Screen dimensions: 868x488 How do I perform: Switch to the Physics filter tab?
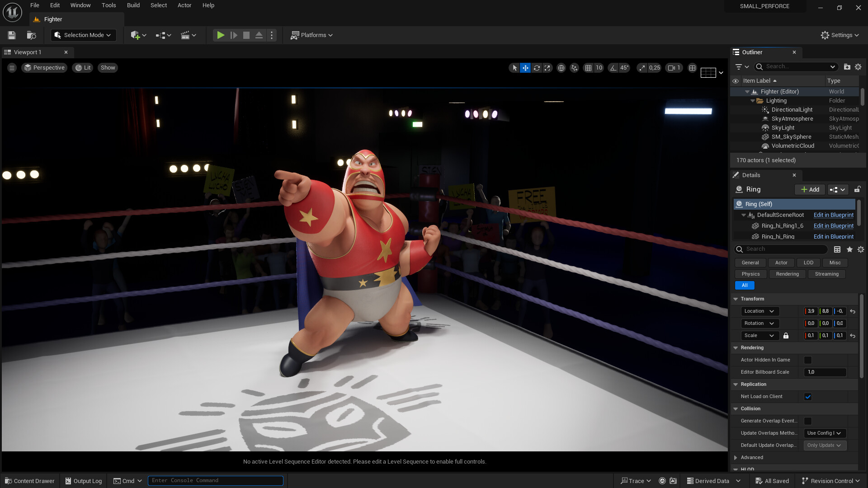coord(750,274)
